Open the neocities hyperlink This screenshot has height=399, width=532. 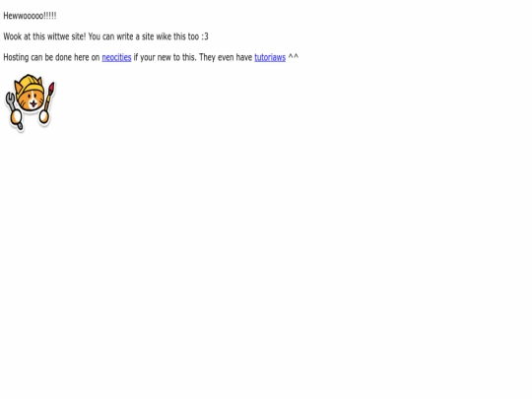116,57
